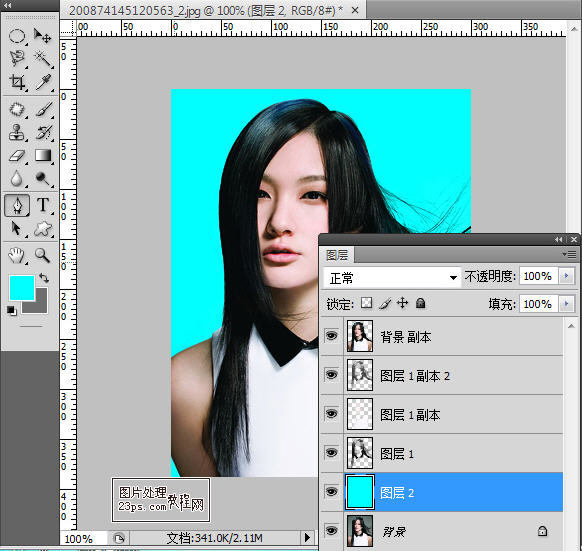Reset default foreground and background colors

pyautogui.click(x=12, y=310)
